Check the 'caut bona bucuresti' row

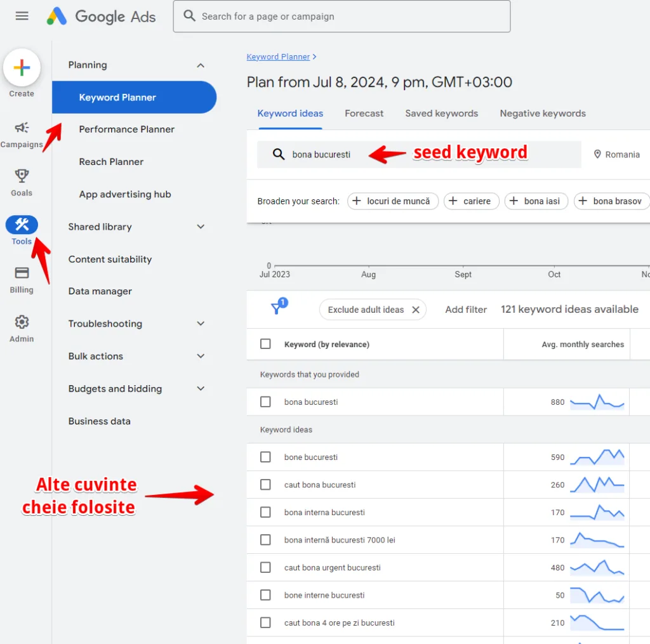click(x=265, y=485)
